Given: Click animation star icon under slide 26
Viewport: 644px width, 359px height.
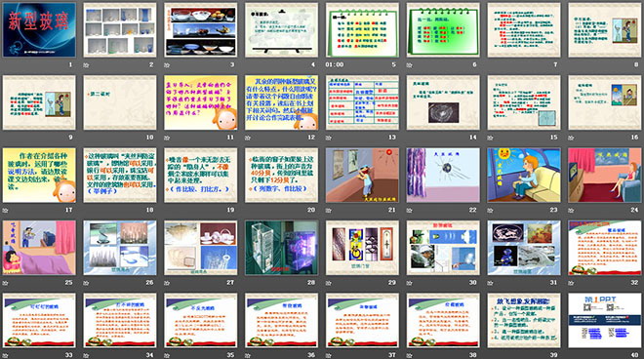Looking at the screenshot, I should pos(86,283).
